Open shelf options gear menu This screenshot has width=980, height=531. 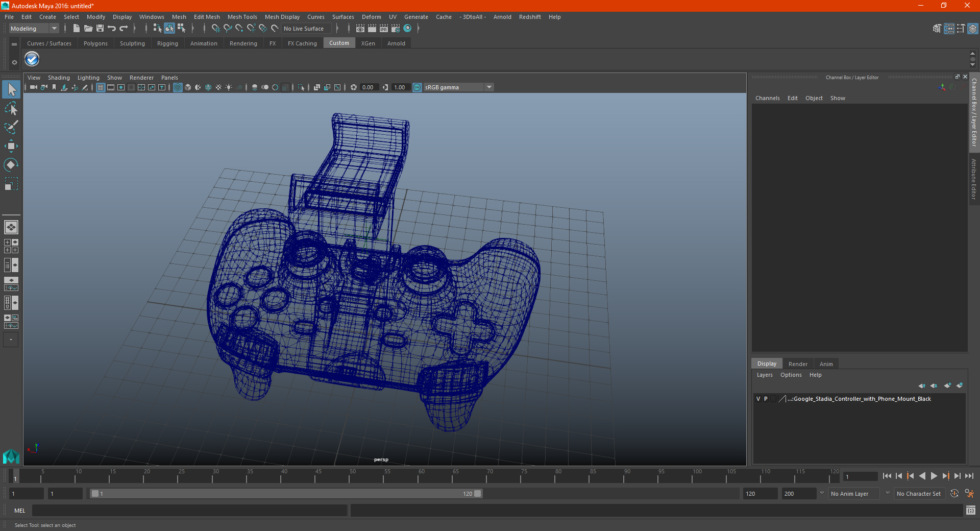click(x=14, y=62)
